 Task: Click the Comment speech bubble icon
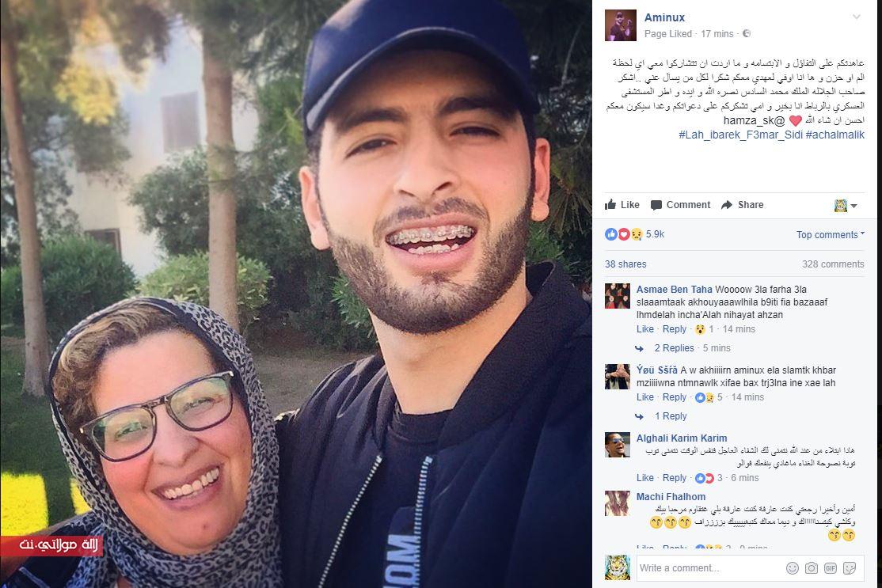(656, 205)
